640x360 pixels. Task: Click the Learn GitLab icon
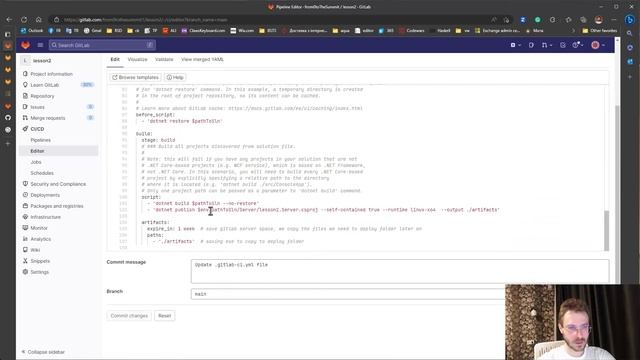point(25,85)
